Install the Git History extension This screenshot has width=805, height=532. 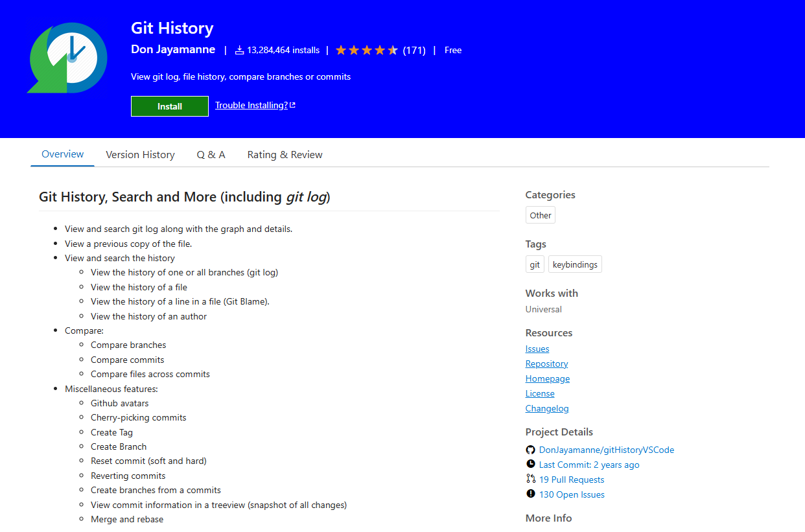[170, 106]
